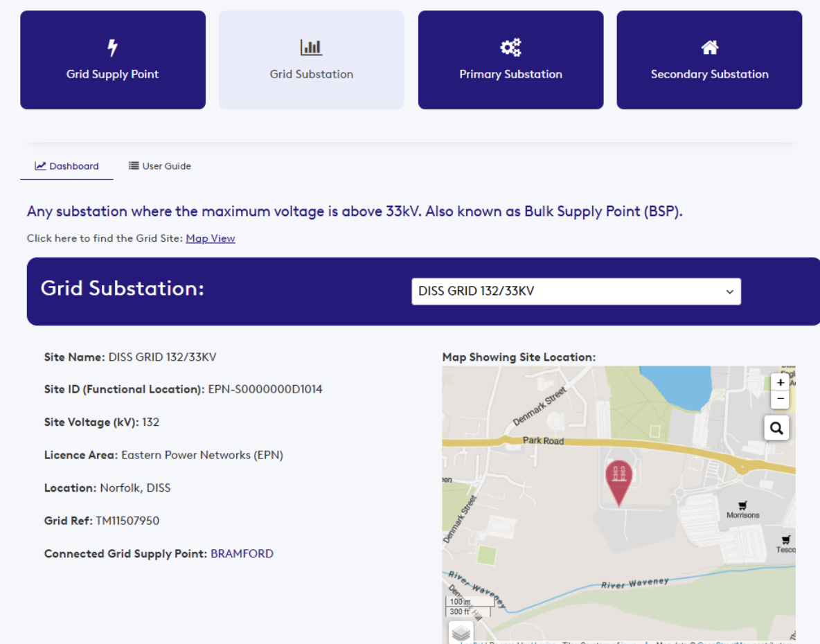Click the Tesco shopping cart icon on map

point(785,540)
